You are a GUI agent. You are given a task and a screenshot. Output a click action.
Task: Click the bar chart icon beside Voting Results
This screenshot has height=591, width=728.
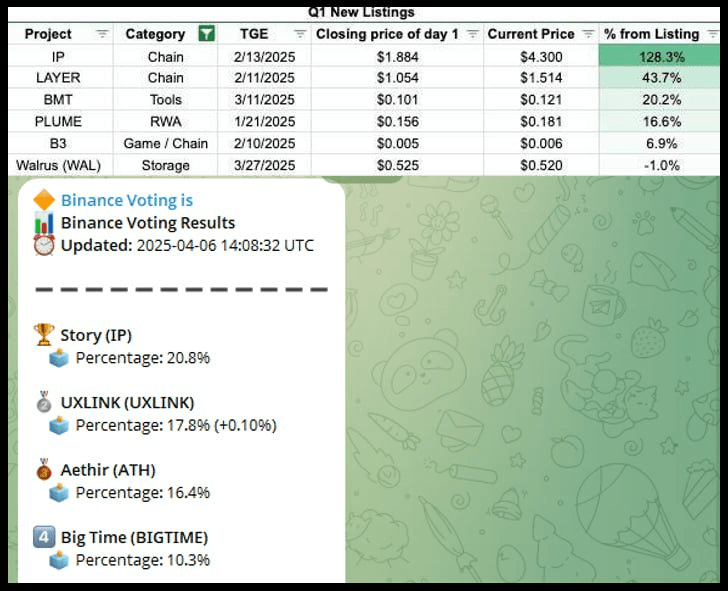click(44, 222)
